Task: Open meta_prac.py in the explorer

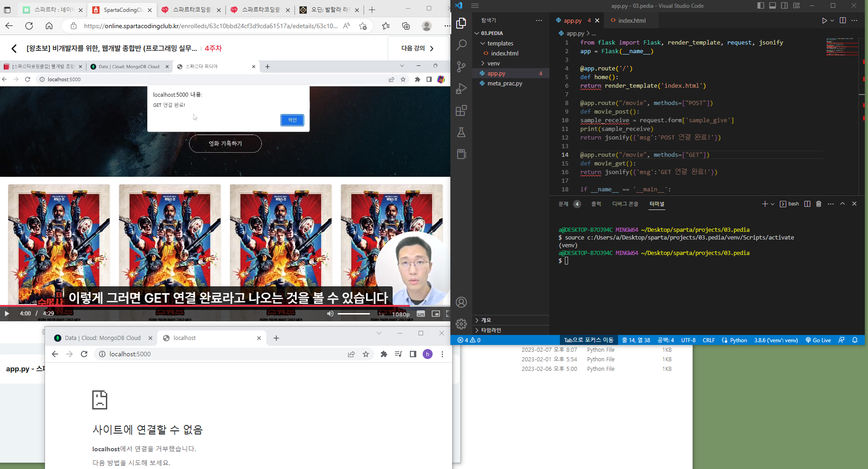Action: (x=504, y=83)
